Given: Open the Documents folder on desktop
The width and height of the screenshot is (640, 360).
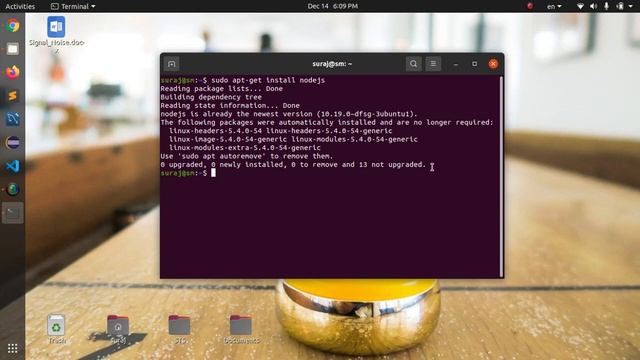Looking at the screenshot, I should [241, 329].
